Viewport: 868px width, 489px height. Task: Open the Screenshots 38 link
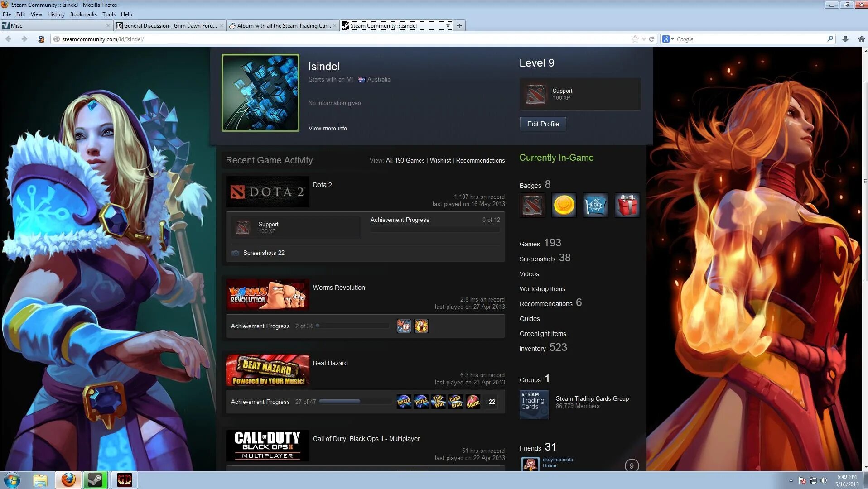pos(545,258)
